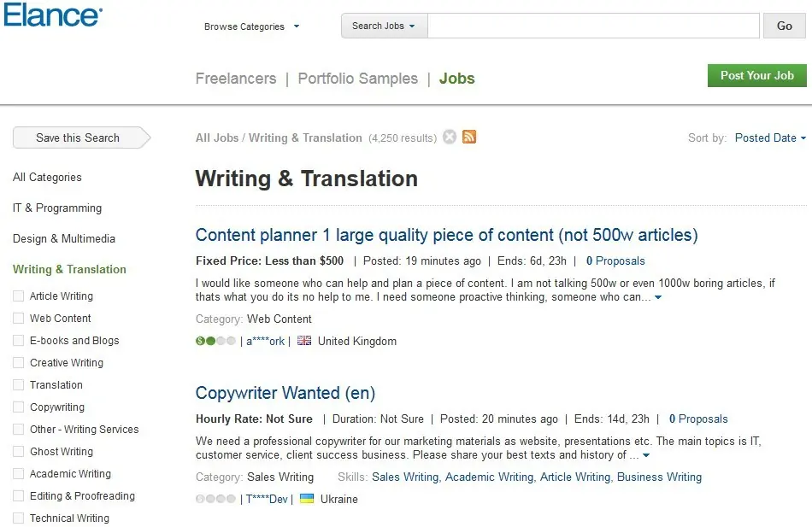The image size is (812, 527).
Task: Click the United Kingdom flag icon
Action: [x=304, y=340]
